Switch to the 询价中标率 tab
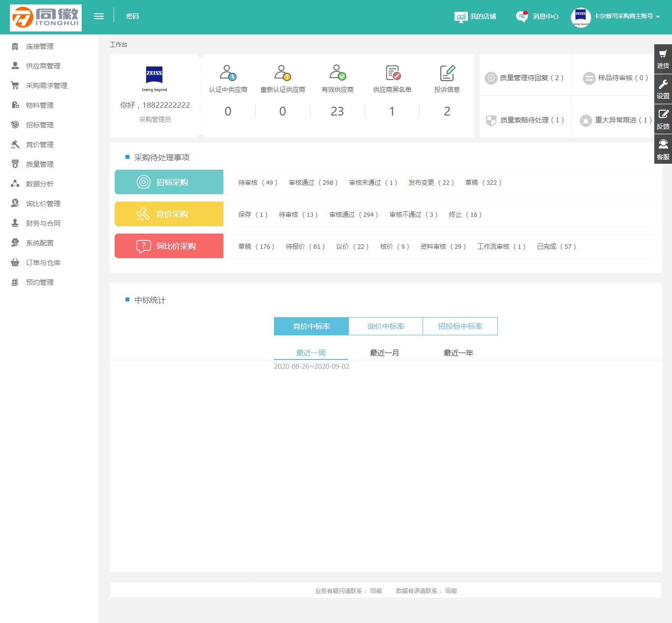 (x=386, y=326)
